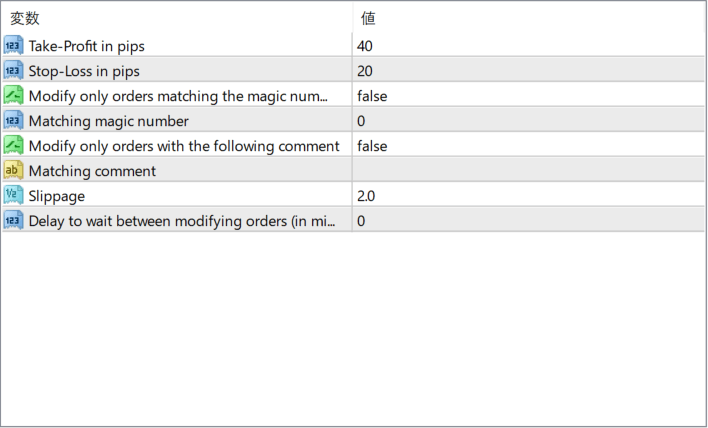Viewport: 708px width, 428px height.
Task: Edit the Stop-Loss value 20
Action: [365, 71]
